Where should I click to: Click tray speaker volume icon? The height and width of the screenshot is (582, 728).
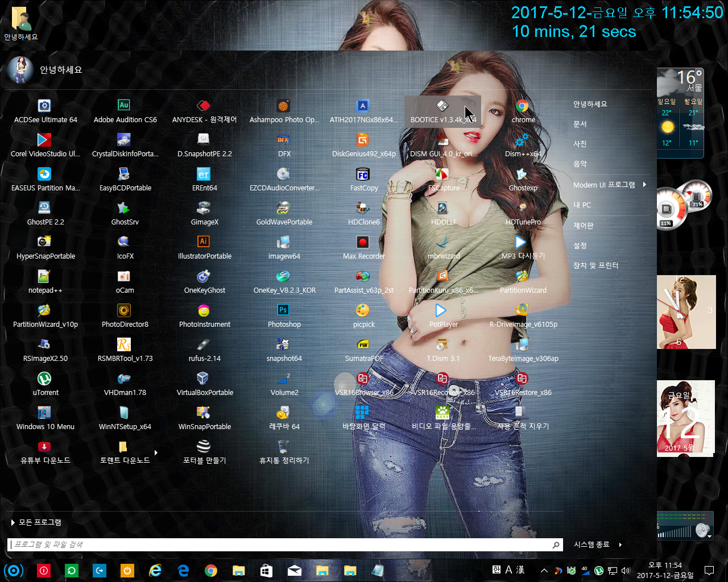pos(626,571)
